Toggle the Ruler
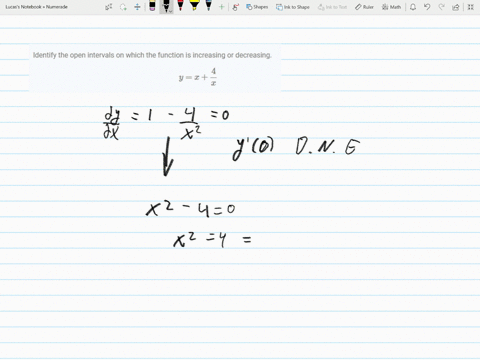Viewport: 480px width, 360px height. (364, 7)
